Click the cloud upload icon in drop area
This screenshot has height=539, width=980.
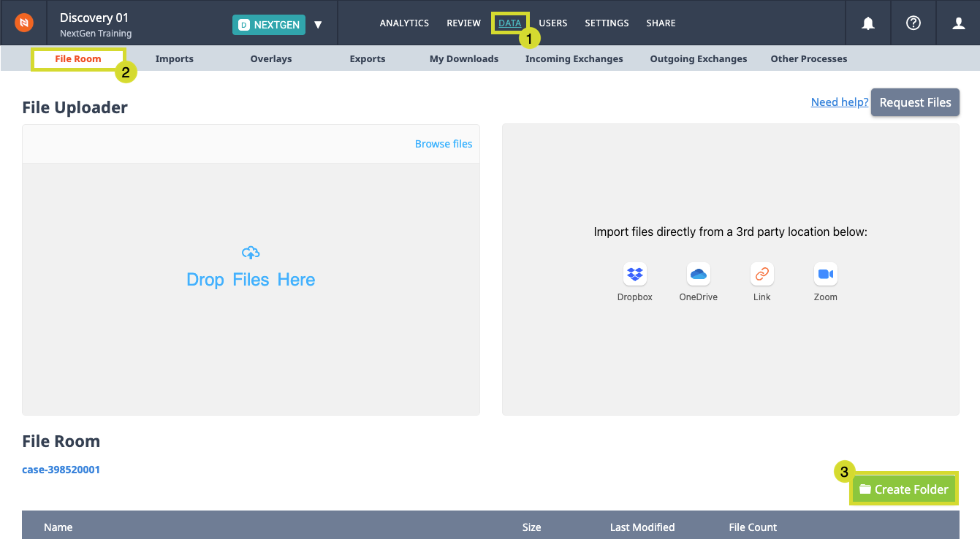(251, 253)
